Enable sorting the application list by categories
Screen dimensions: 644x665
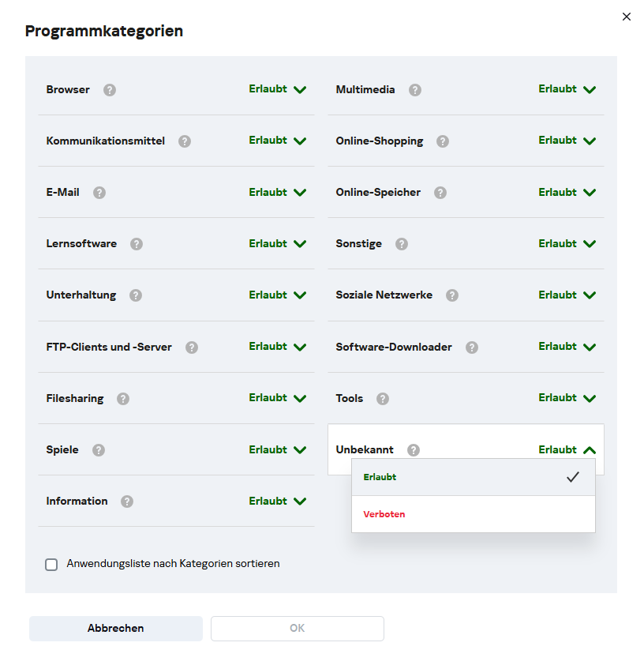click(52, 565)
